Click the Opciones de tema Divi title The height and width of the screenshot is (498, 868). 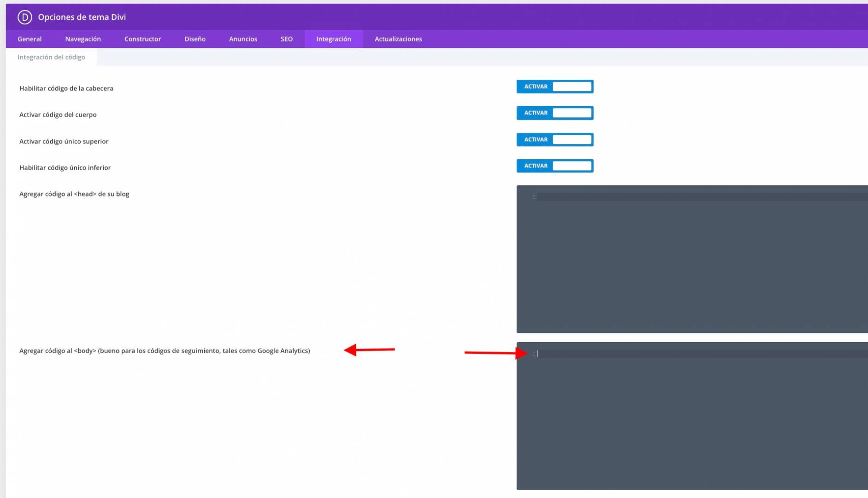(82, 17)
